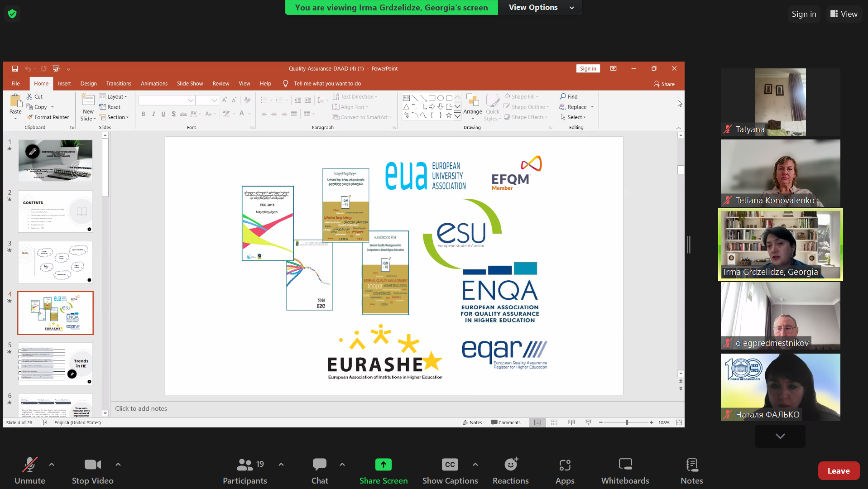Click the green encryption shield icon
Image resolution: width=868 pixels, height=489 pixels.
(x=12, y=14)
